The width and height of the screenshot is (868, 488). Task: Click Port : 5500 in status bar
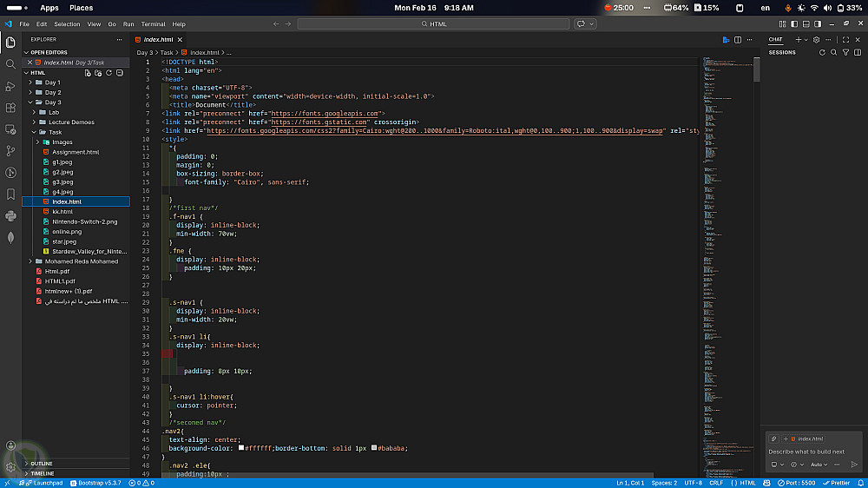point(797,483)
